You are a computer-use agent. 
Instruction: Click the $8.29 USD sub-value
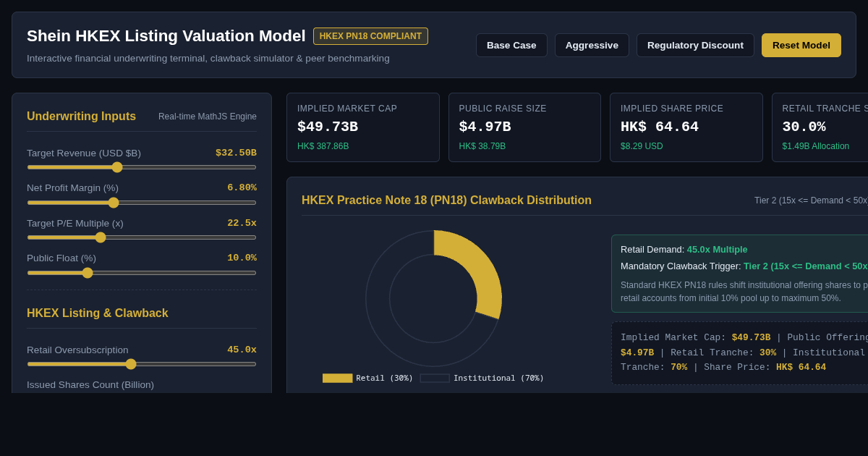point(642,146)
